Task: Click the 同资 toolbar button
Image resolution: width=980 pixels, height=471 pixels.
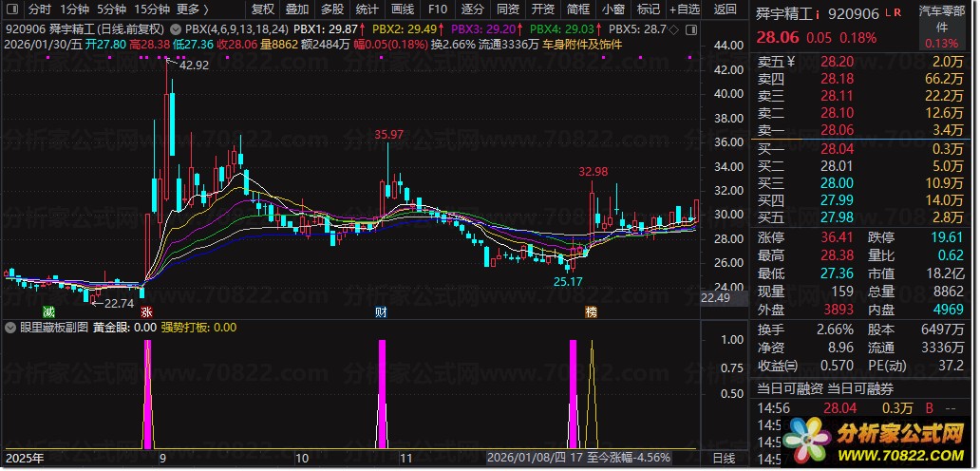Action: tap(507, 9)
